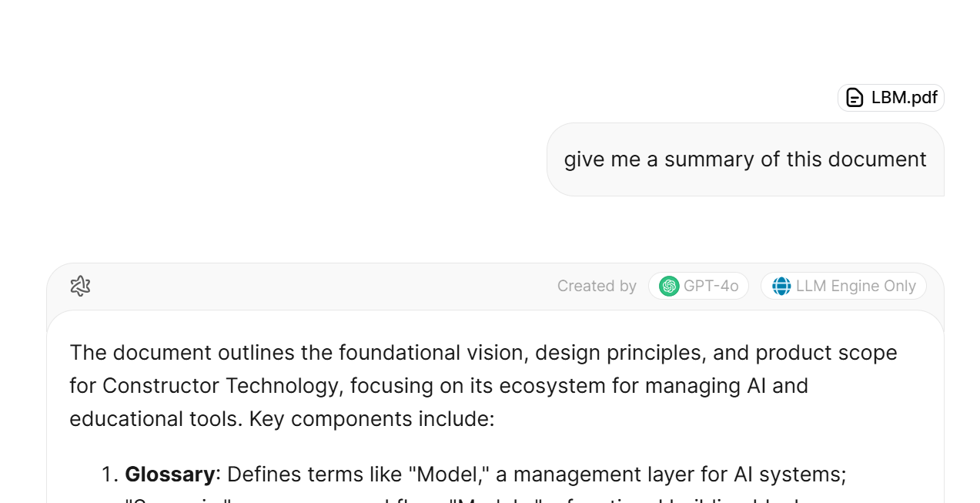The height and width of the screenshot is (503, 980).
Task: Click the assistant logo in response header
Action: click(80, 286)
